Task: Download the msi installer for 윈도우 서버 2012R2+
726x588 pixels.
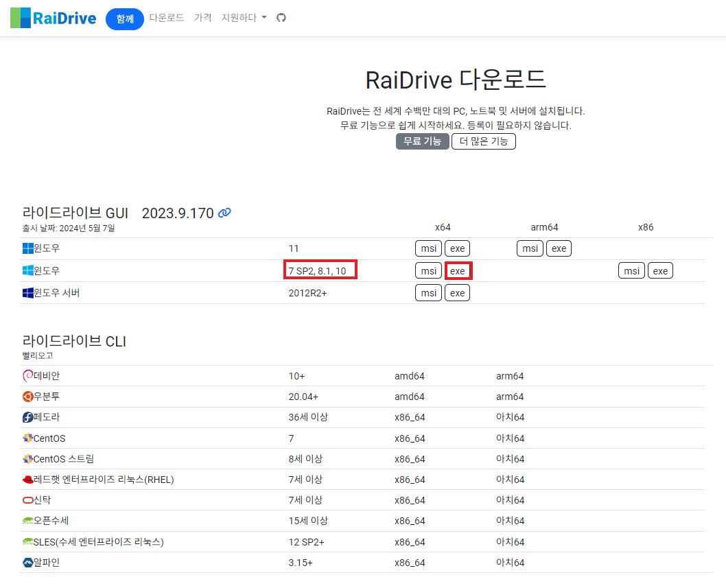Action: tap(428, 292)
